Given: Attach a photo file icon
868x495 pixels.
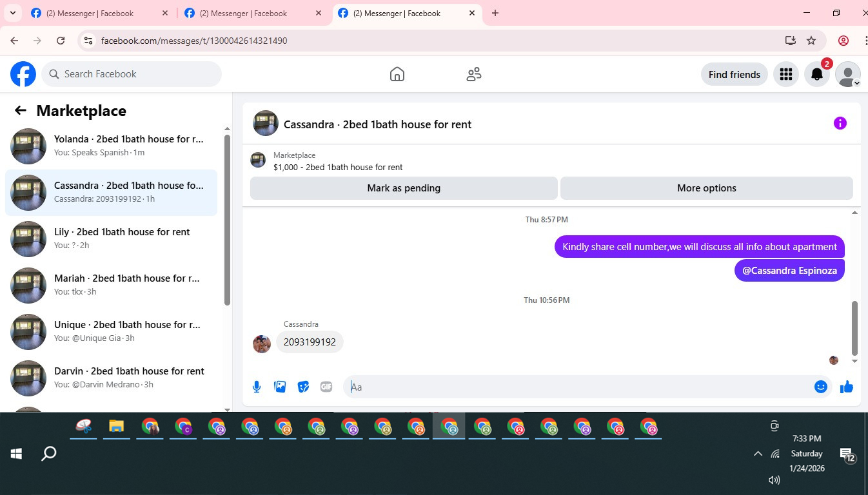Looking at the screenshot, I should [280, 387].
